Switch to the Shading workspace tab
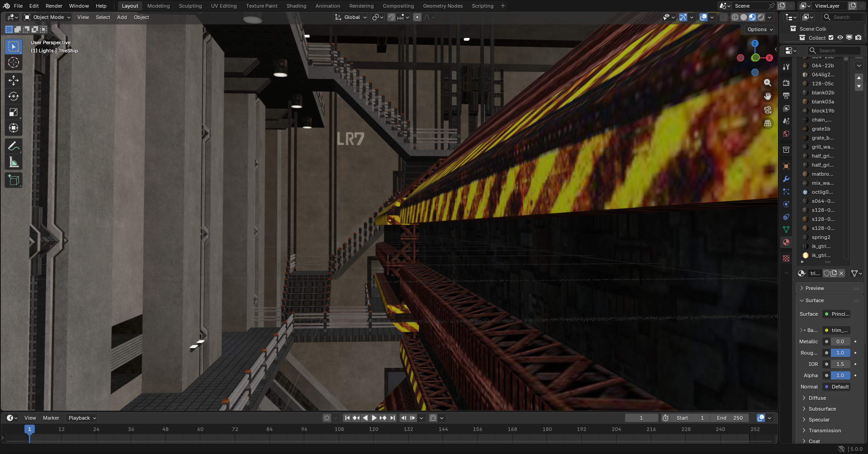Viewport: 868px width, 454px height. point(296,6)
